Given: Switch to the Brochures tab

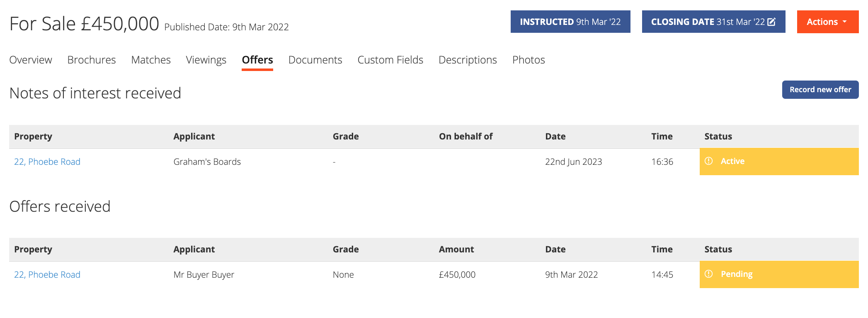Looking at the screenshot, I should click(92, 60).
